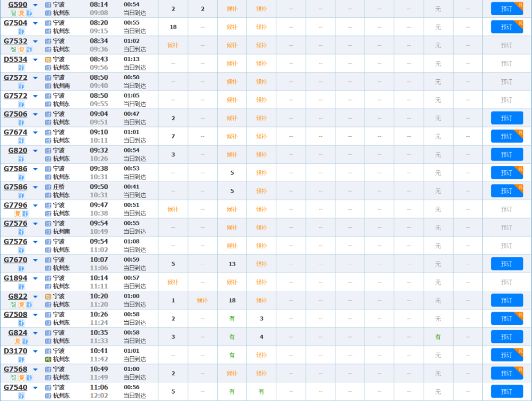Reserve train G7506 via 预订 button

point(507,118)
